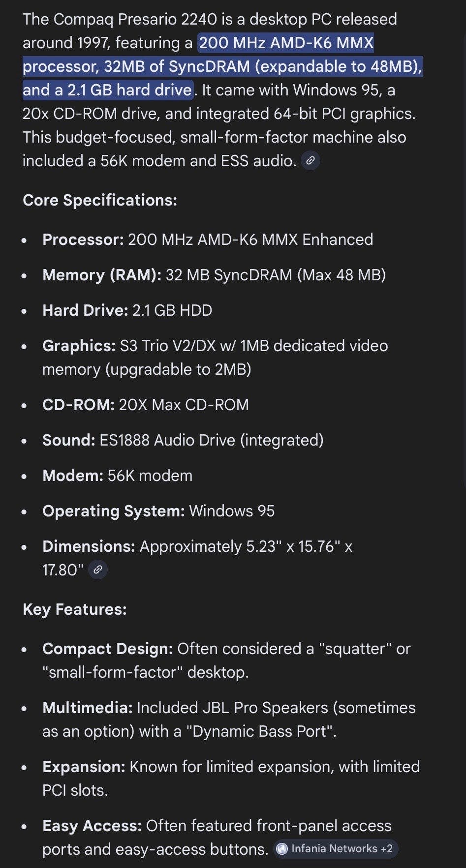Screen dimensions: 466x868
Task: Click the "Compact Design:" feature label
Action: [x=108, y=649]
